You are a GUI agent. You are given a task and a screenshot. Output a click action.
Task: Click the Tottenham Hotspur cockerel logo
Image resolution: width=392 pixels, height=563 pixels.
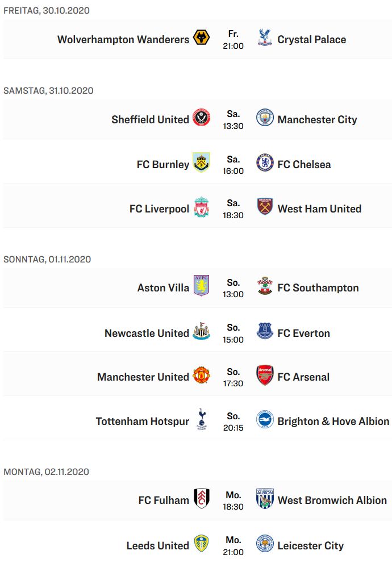click(202, 419)
